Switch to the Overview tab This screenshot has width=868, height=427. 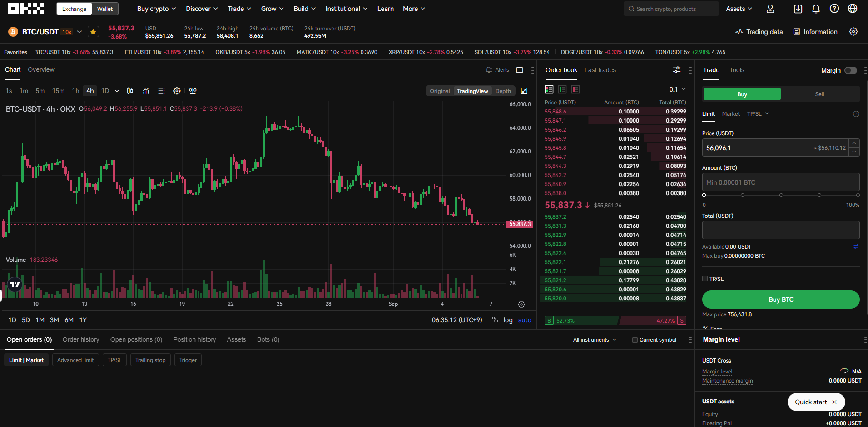(x=41, y=69)
